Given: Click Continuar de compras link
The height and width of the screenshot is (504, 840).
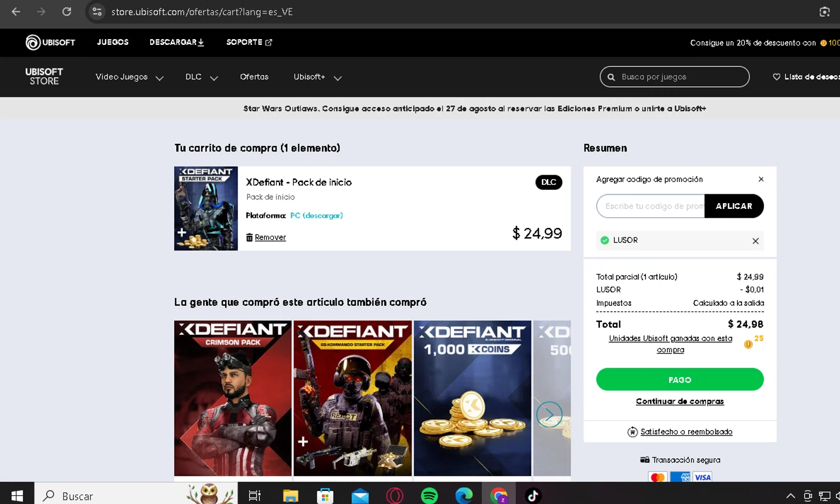Looking at the screenshot, I should (680, 402).
